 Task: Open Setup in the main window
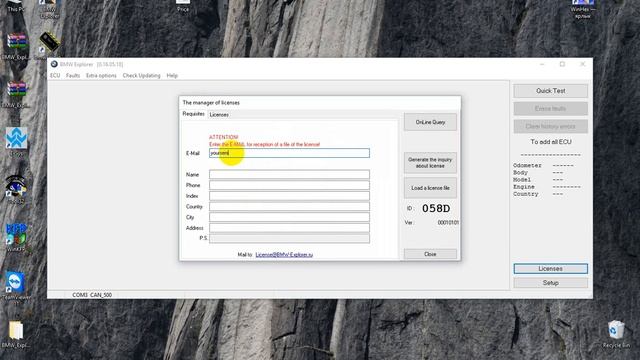point(551,282)
